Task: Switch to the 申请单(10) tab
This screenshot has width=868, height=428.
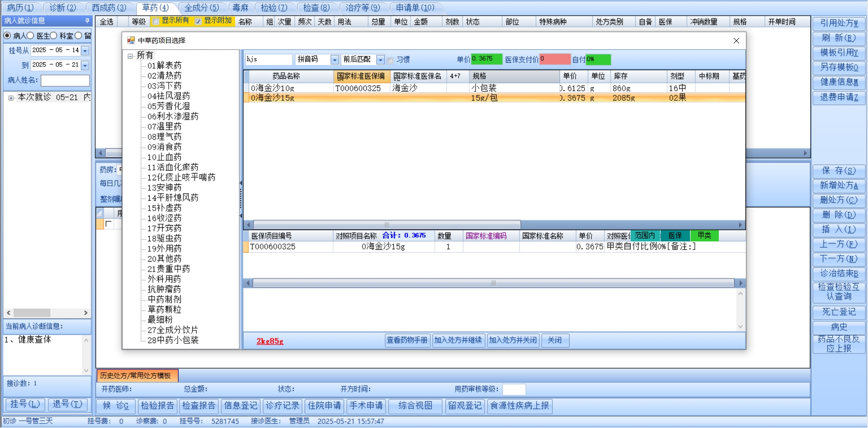Action: (415, 8)
